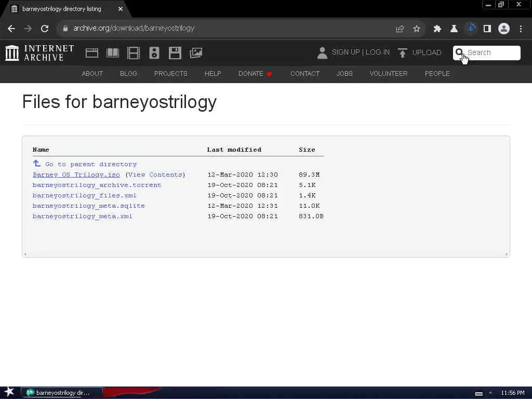The height and width of the screenshot is (399, 532).
Task: Click the blue download-arrow toolbar icon
Action: point(471,29)
